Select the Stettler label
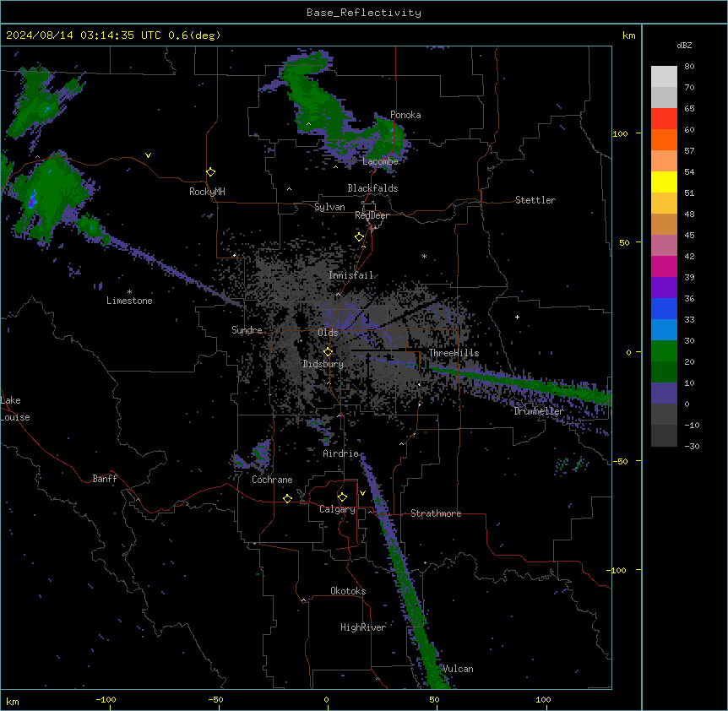The image size is (728, 711). click(x=535, y=200)
